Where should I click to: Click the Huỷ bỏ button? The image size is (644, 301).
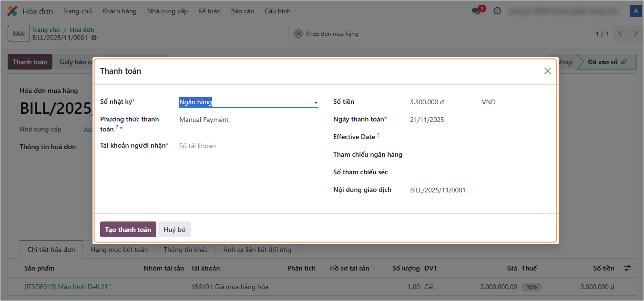(174, 230)
